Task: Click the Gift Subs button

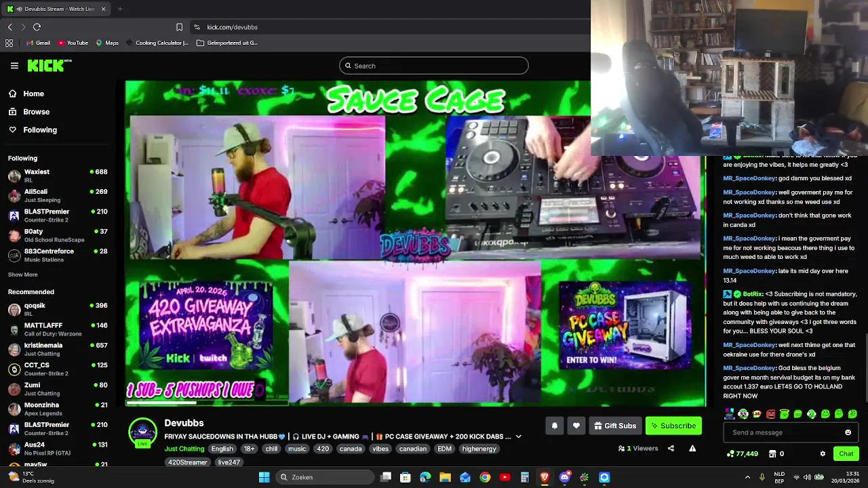Action: click(x=615, y=426)
